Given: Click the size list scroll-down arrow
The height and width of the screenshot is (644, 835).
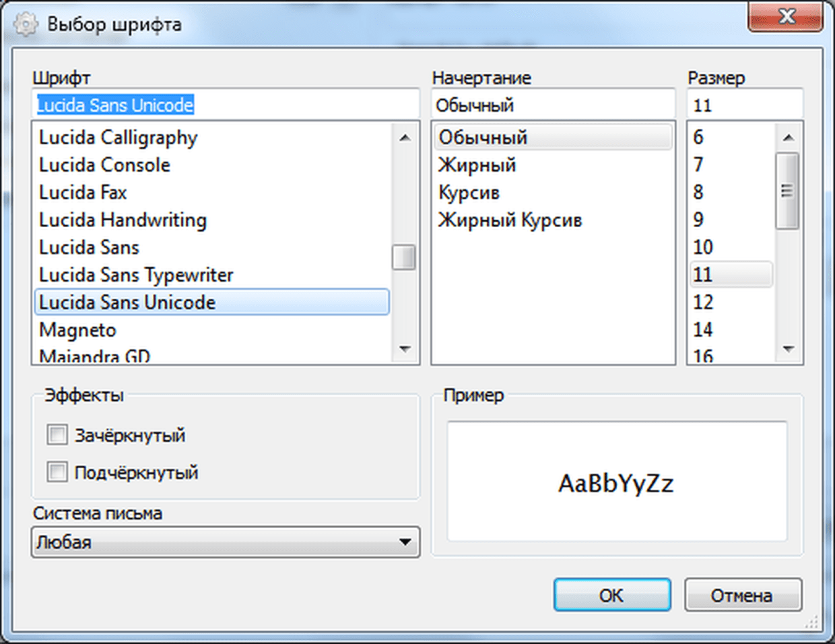Looking at the screenshot, I should (x=789, y=349).
